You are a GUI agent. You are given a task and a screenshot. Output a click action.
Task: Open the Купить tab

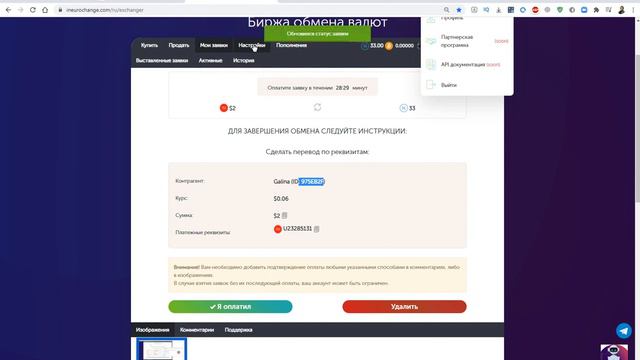click(149, 45)
